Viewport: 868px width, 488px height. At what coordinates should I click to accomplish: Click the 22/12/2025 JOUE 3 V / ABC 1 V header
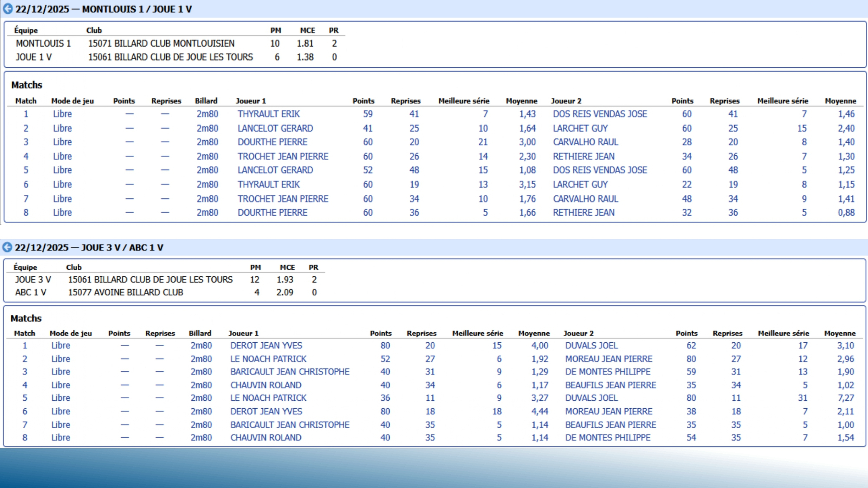[x=89, y=248]
